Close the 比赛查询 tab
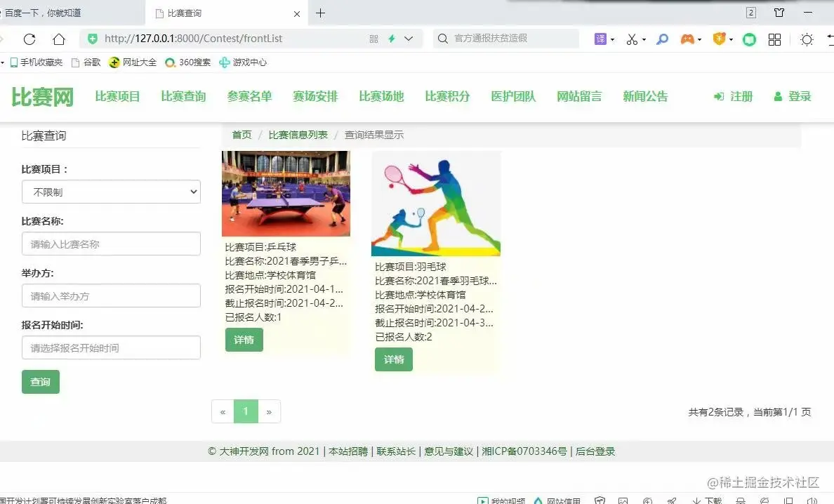Screen dimensions: 834x504 pos(297,14)
